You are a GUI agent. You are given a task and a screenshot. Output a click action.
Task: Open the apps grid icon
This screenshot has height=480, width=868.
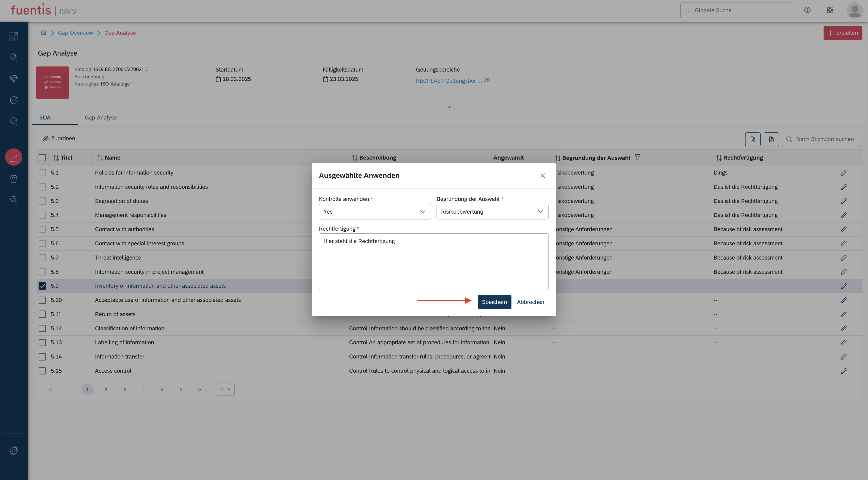tap(830, 10)
